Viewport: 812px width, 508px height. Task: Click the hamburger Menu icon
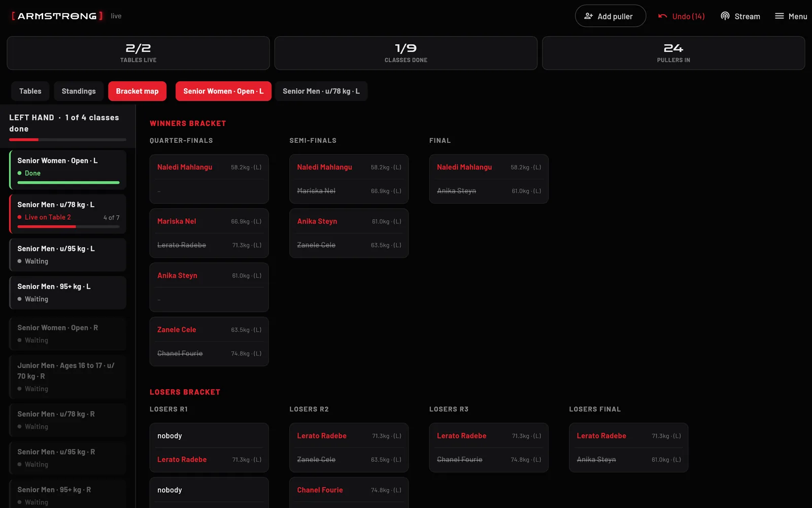(x=780, y=16)
